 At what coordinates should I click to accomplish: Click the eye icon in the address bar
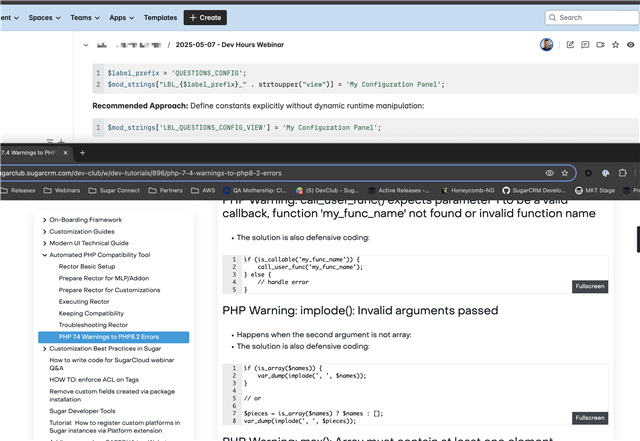tap(549, 173)
